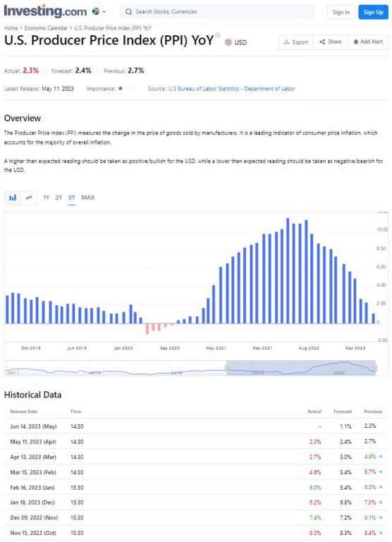Image resolution: width=392 pixels, height=542 pixels.
Task: Click the Previous column header
Action: [x=373, y=412]
